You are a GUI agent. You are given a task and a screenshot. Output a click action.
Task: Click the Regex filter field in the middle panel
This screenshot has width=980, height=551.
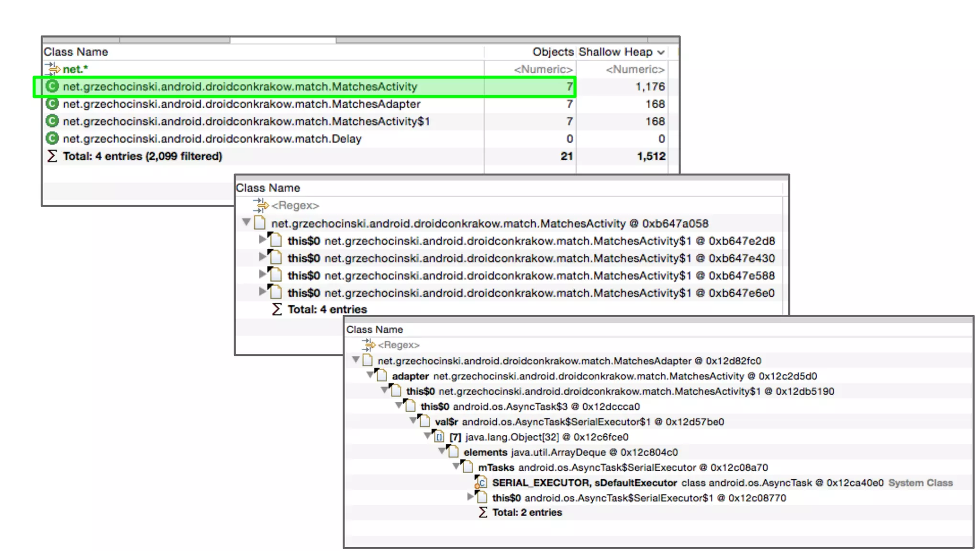(x=295, y=205)
